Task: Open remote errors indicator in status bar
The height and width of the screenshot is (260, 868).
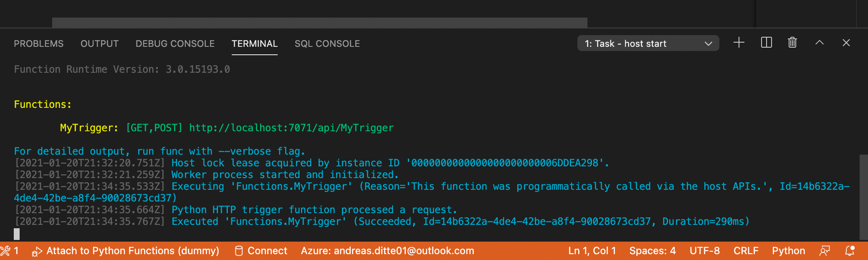Action: coord(10,251)
